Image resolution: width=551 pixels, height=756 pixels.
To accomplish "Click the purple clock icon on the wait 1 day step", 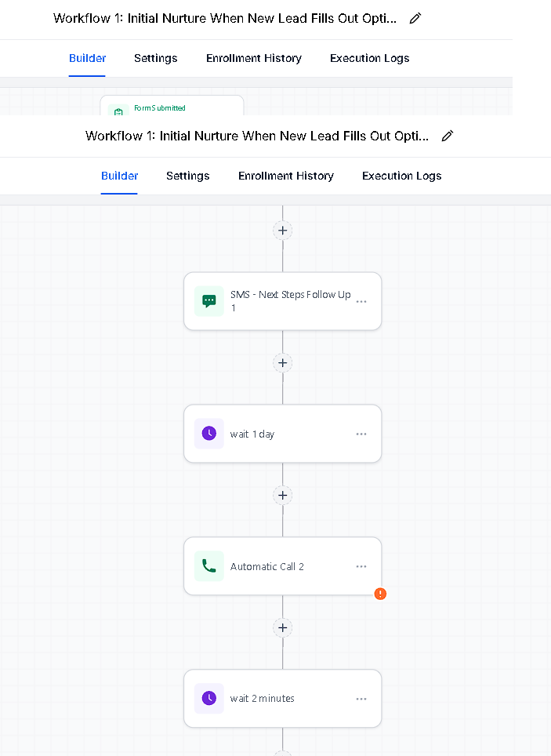I will point(208,434).
